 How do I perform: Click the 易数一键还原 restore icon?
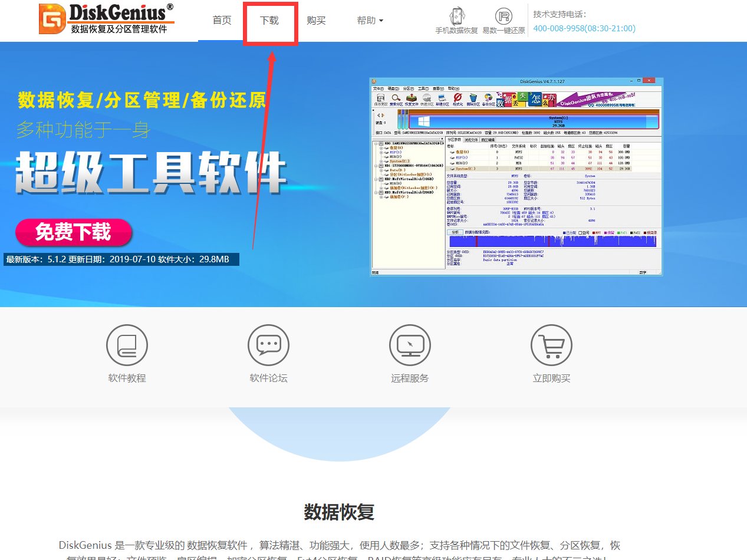505,18
